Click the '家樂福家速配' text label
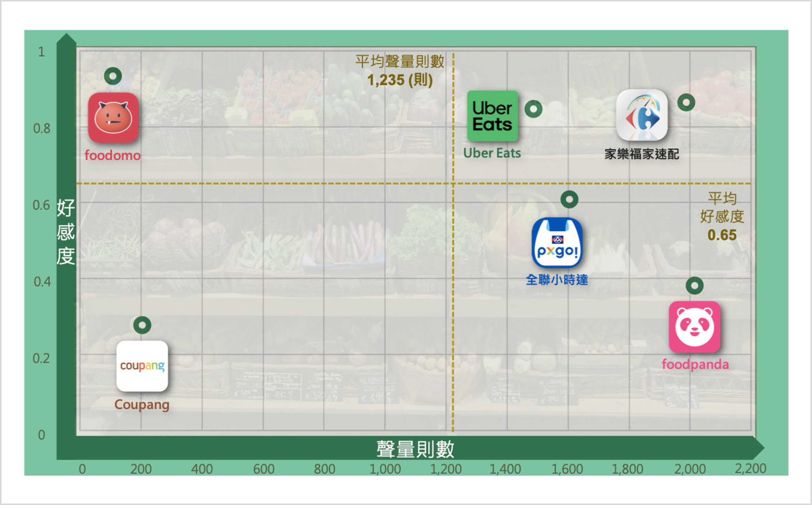The image size is (812, 505). (x=642, y=154)
